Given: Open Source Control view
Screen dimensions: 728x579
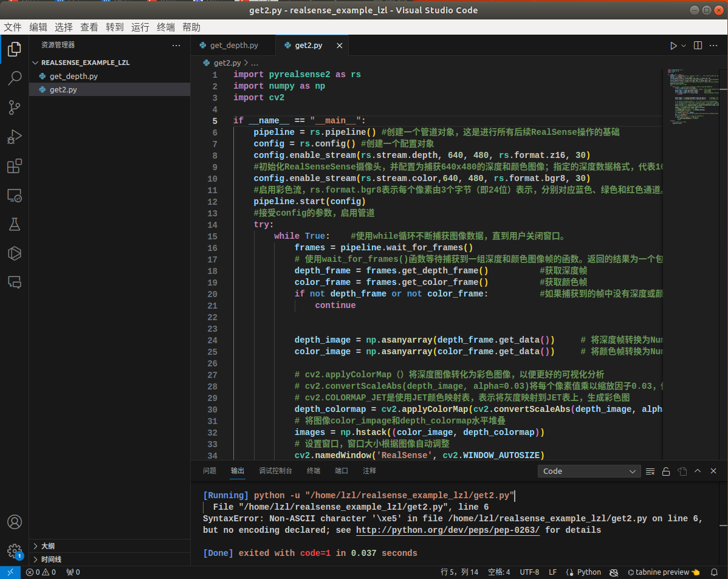Looking at the screenshot, I should click(15, 108).
